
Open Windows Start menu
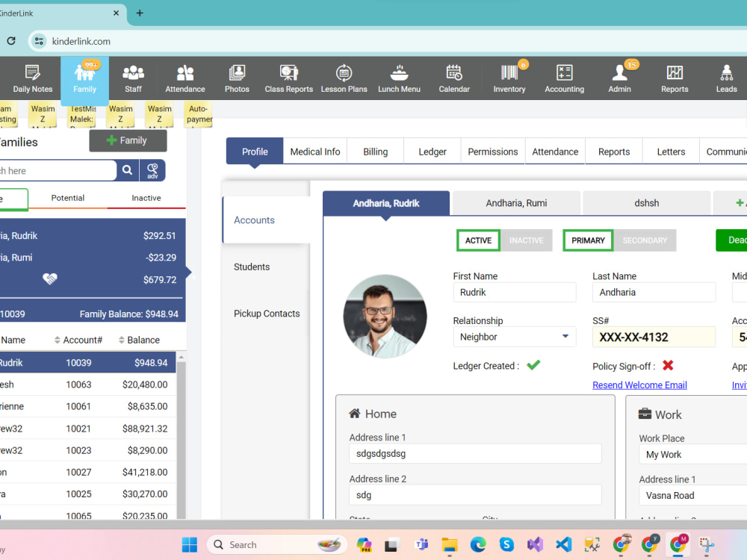pyautogui.click(x=190, y=545)
